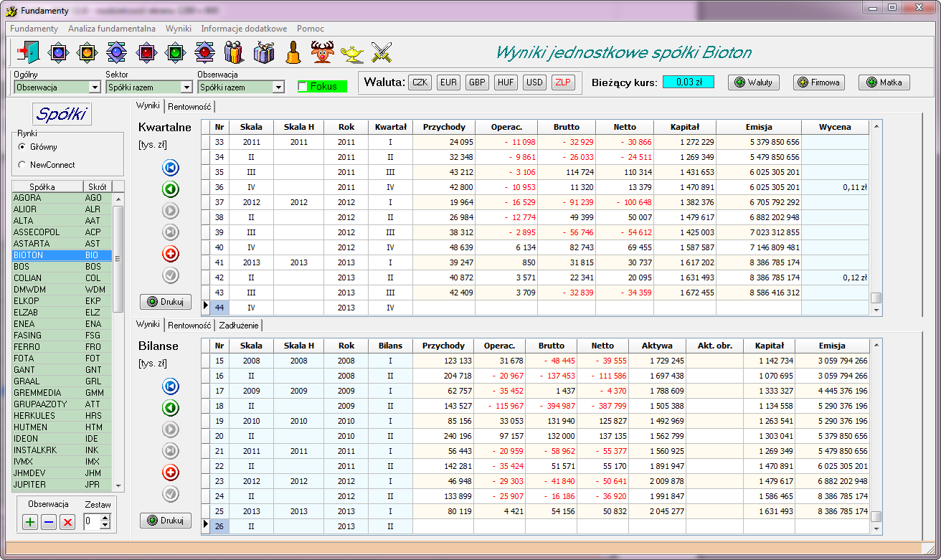Open the Sektor dropdown

pyautogui.click(x=186, y=87)
